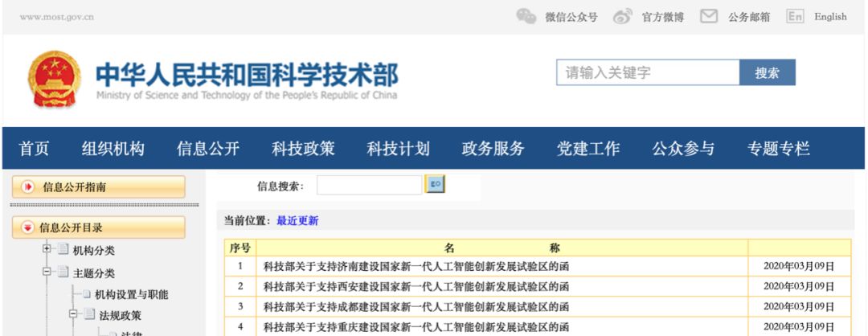This screenshot has height=336, width=868.
Task: Click the 最近更新 breadcrumb link
Action: 297,221
